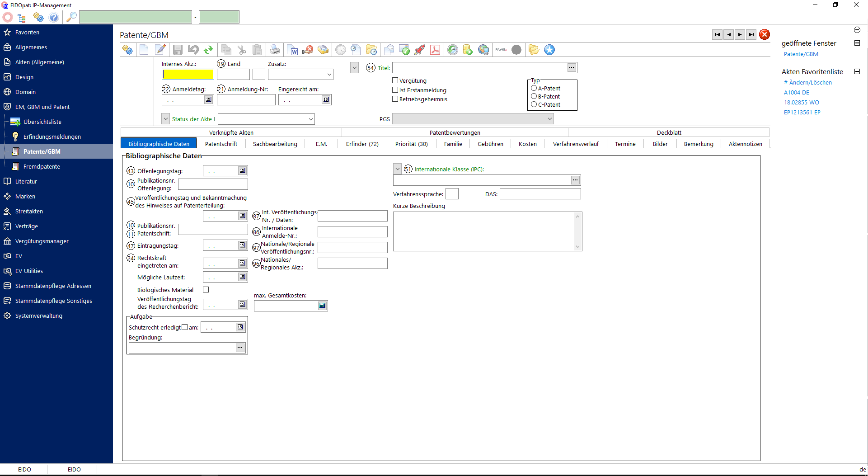Image resolution: width=868 pixels, height=476 pixels.
Task: Click the red rocket toolbar icon
Action: (420, 50)
